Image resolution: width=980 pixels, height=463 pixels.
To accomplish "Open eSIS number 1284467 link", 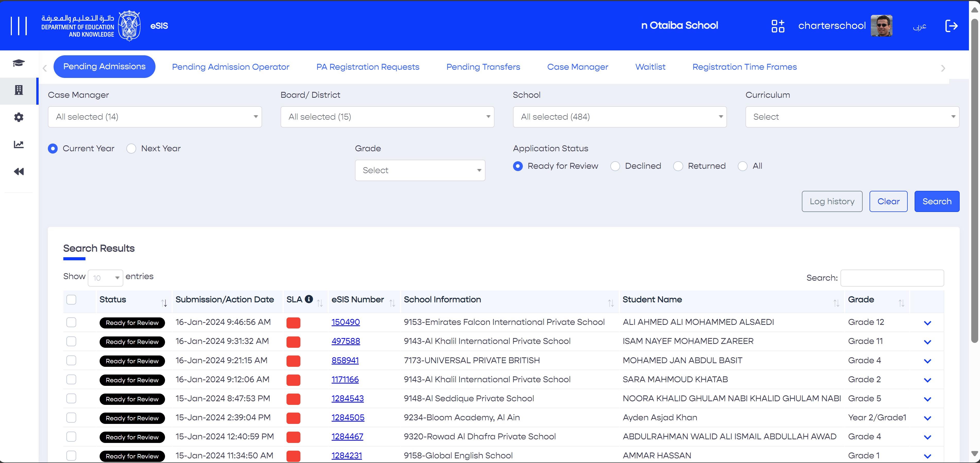I will coord(347,437).
